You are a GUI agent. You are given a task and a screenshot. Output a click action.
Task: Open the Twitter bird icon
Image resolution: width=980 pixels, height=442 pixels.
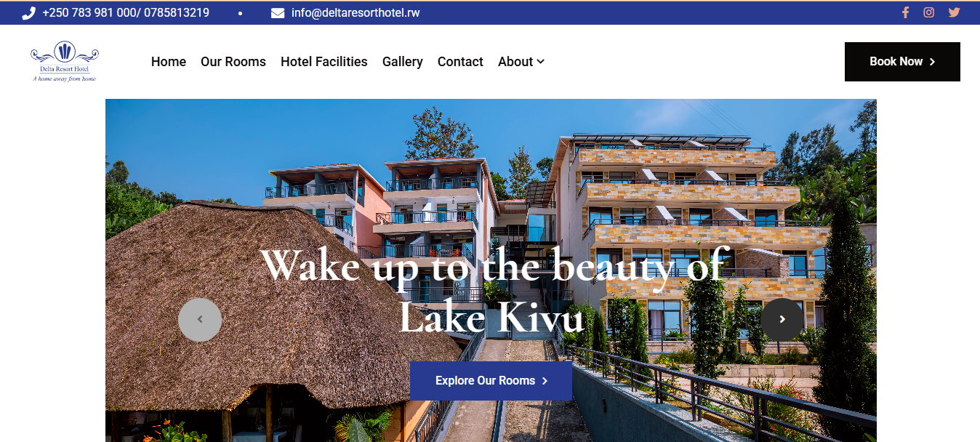pos(954,12)
